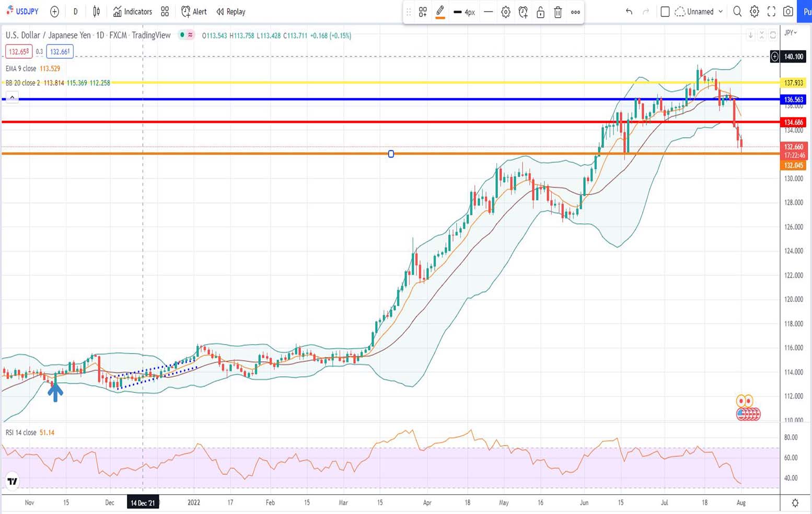This screenshot has width=812, height=514.
Task: Click the USDJPY symbol search button
Action: 23,11
